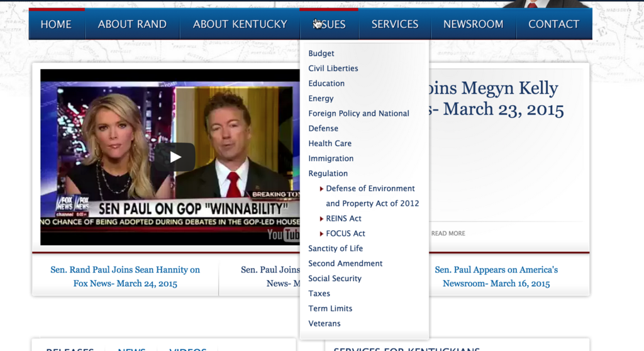Open Sean Hannity Fox News March 24 link
Screen dimensions: 644x351
click(x=125, y=277)
